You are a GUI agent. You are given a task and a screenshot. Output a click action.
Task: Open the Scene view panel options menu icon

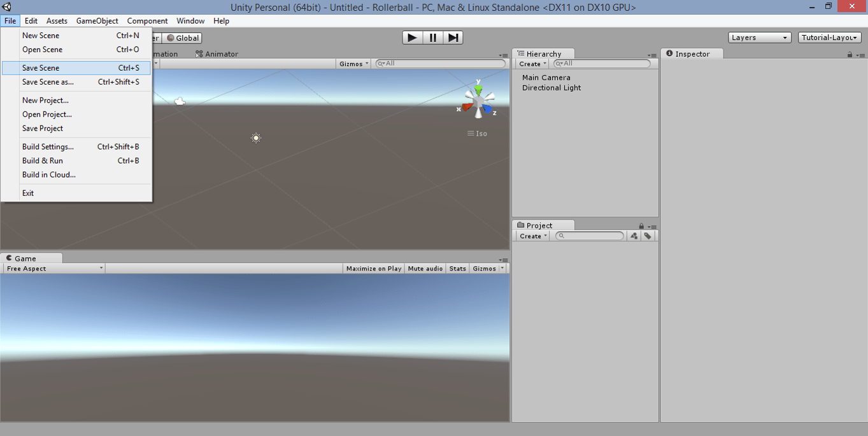pyautogui.click(x=503, y=55)
